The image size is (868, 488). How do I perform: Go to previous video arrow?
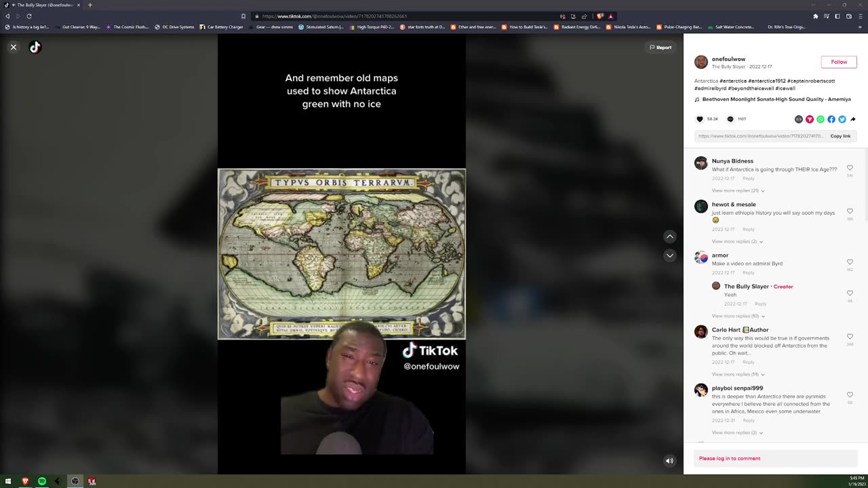(669, 237)
